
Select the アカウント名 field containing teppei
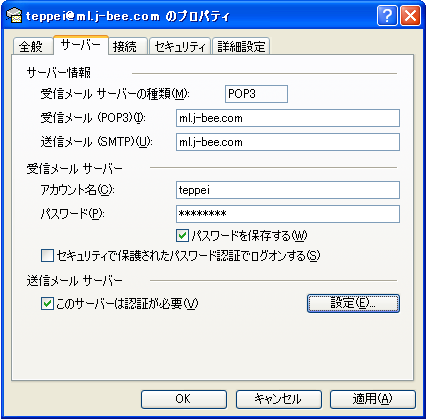click(x=288, y=190)
